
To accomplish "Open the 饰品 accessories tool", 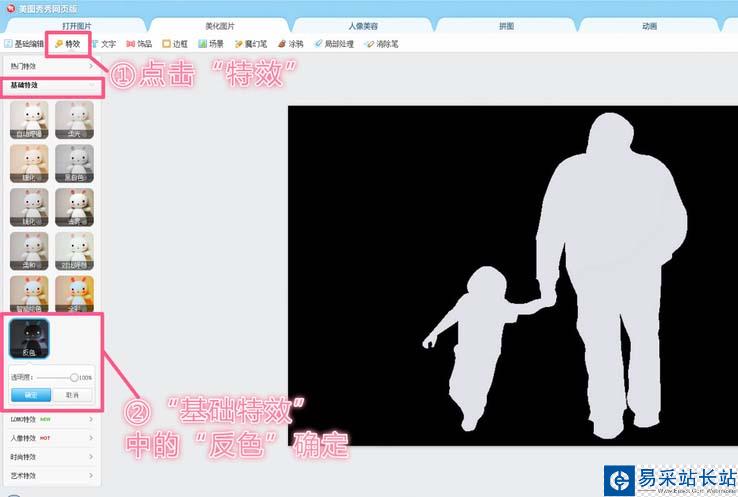I will [139, 44].
